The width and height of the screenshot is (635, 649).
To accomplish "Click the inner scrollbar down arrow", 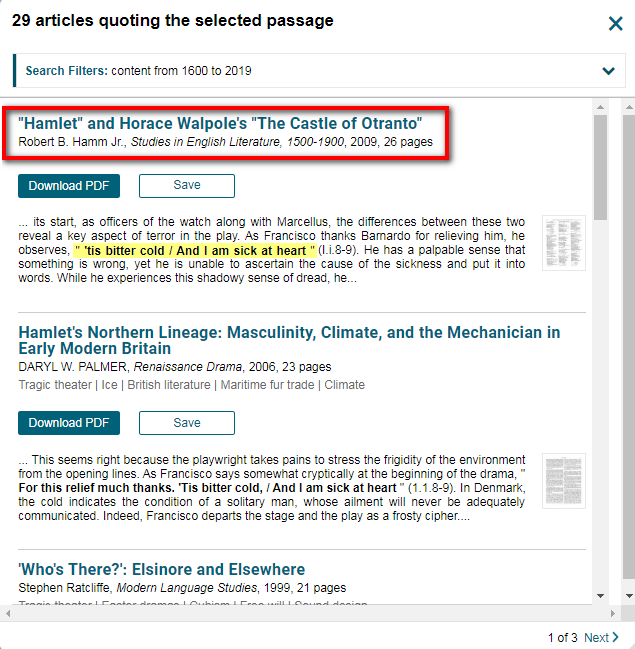I will [600, 596].
